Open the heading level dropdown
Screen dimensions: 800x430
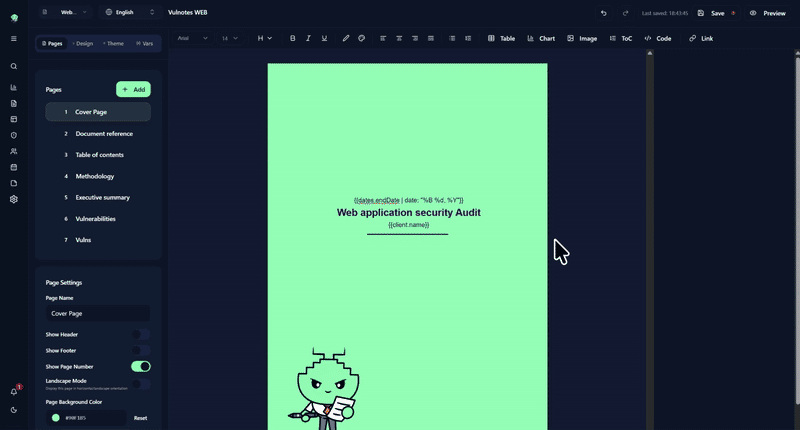265,38
